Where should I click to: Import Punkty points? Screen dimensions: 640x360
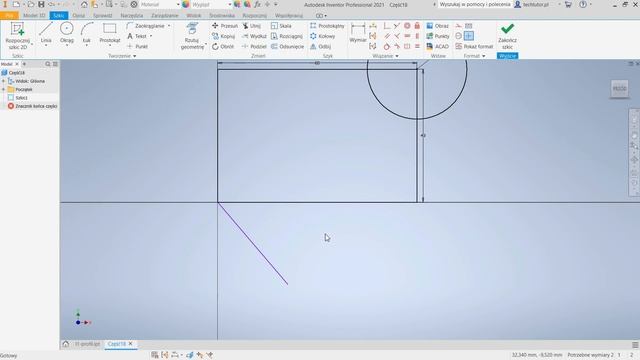[x=438, y=36]
